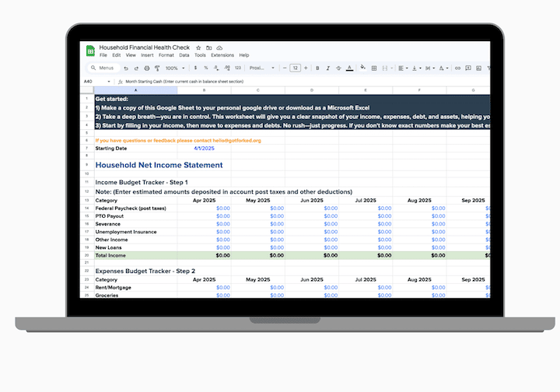
Task: Expand the A40 name box dropdown
Action: [x=109, y=82]
